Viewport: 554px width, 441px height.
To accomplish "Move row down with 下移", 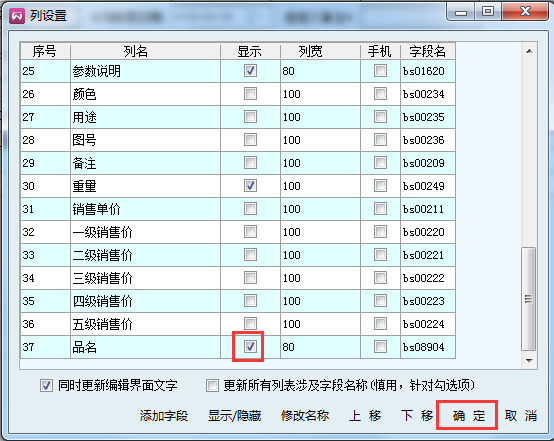I will click(417, 416).
